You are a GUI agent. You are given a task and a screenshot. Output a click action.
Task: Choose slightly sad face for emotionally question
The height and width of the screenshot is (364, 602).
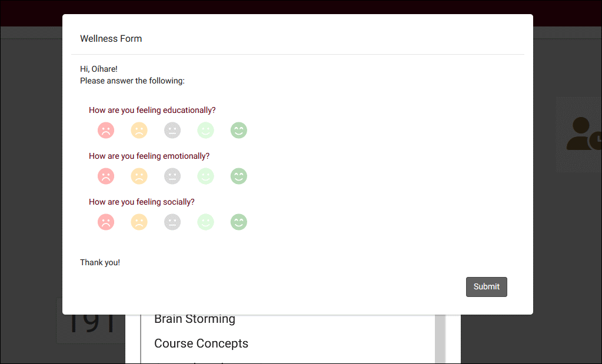(x=139, y=176)
